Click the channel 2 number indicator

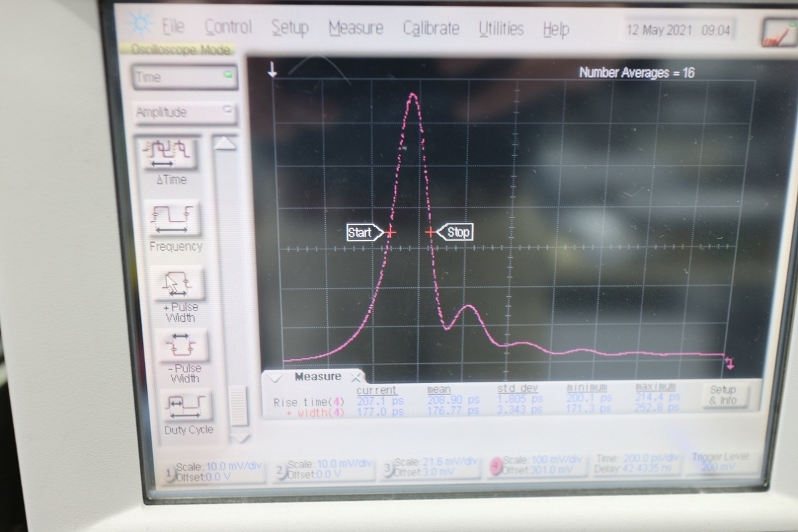click(x=281, y=470)
